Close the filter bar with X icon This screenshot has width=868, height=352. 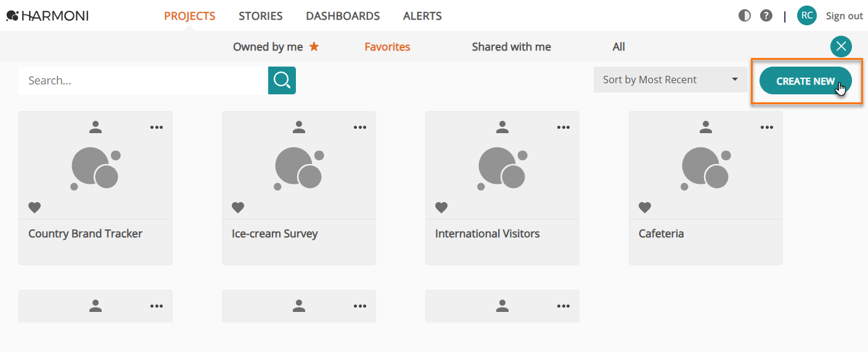coord(841,46)
